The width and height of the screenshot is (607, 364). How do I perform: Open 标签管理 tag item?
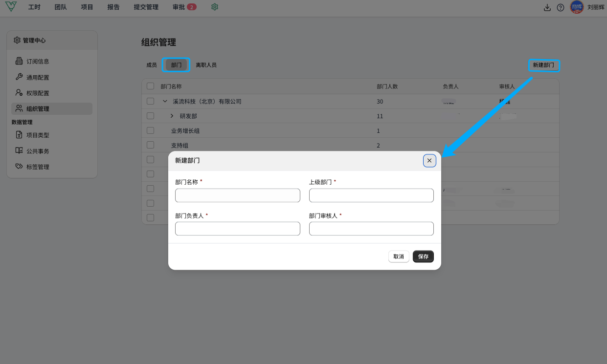coord(38,167)
